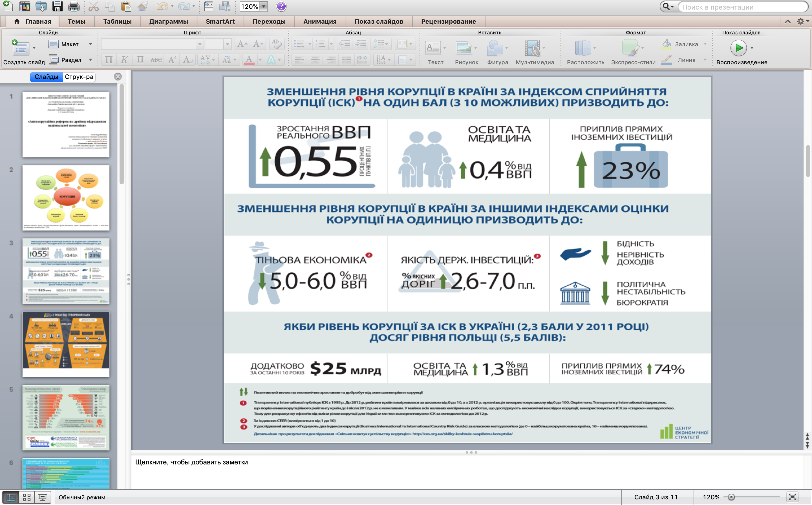Click the Undo arrow icon
Image resolution: width=812 pixels, height=505 pixels.
(162, 6)
